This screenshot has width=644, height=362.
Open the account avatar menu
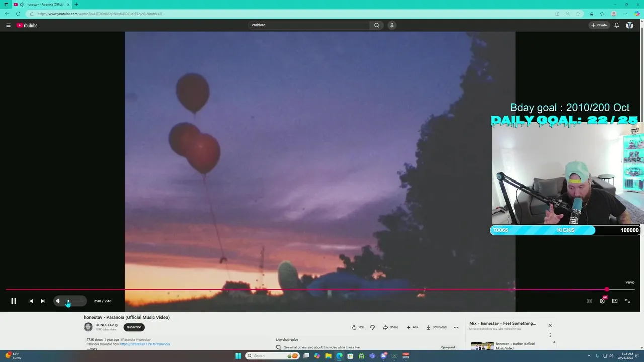pos(629,25)
